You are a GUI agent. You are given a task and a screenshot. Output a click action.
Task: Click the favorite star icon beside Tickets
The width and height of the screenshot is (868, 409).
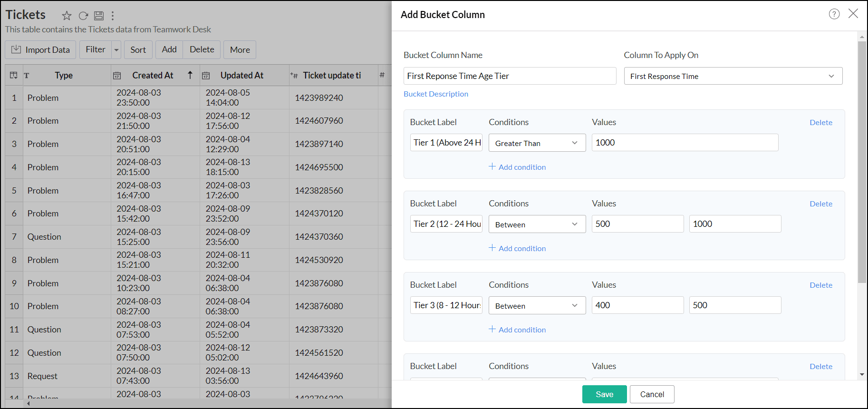(x=67, y=16)
